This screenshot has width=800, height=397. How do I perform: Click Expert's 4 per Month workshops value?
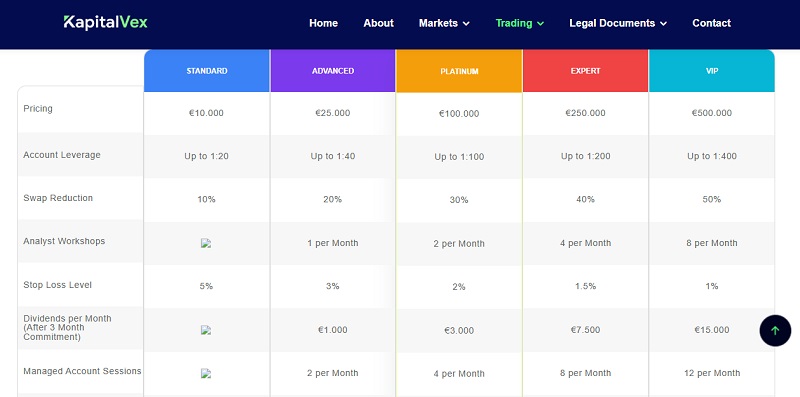point(585,243)
